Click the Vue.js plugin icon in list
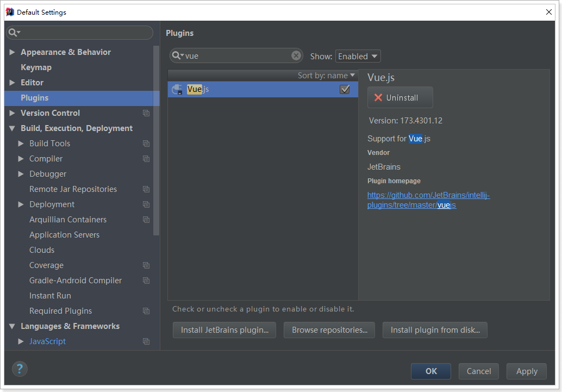562x392 pixels. pos(177,90)
